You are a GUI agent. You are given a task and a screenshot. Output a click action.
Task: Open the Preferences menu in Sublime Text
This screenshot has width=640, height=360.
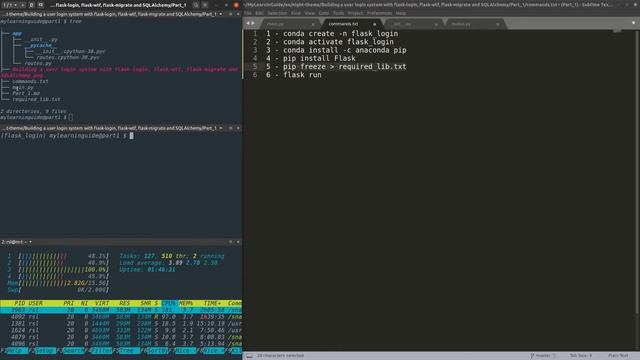click(379, 13)
